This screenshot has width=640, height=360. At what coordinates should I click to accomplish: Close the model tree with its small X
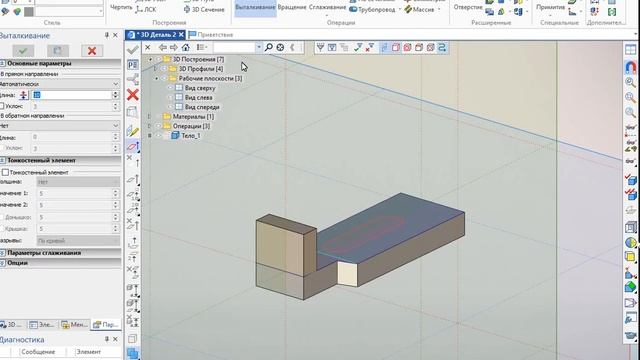(148, 47)
